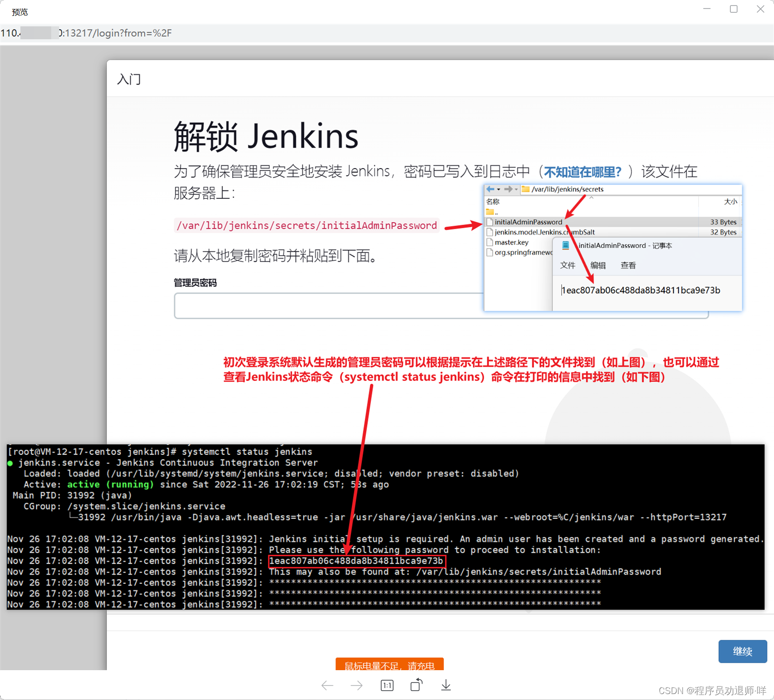Click the parent folder '..' icon

tap(490, 212)
